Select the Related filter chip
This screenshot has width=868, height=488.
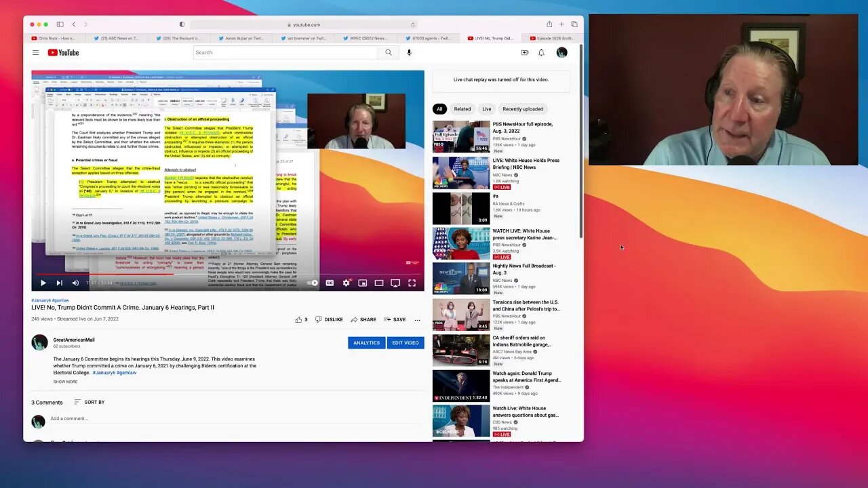[x=462, y=108]
